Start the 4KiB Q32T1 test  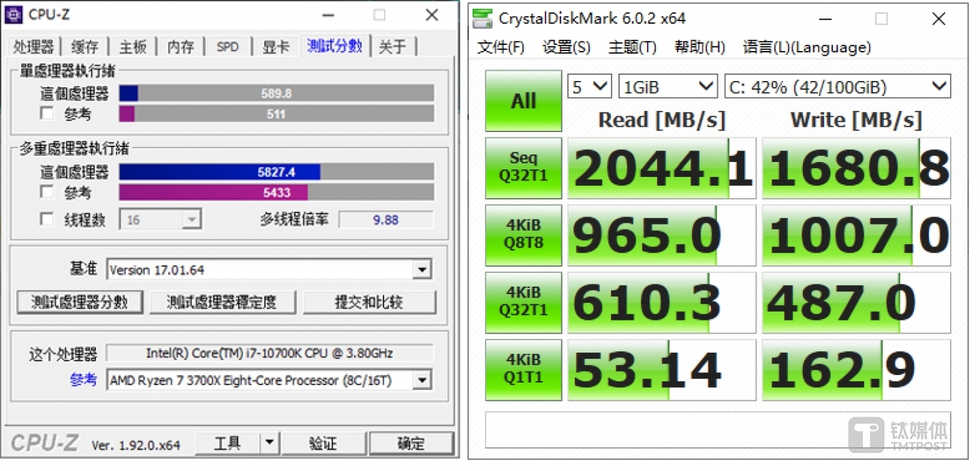(x=524, y=302)
